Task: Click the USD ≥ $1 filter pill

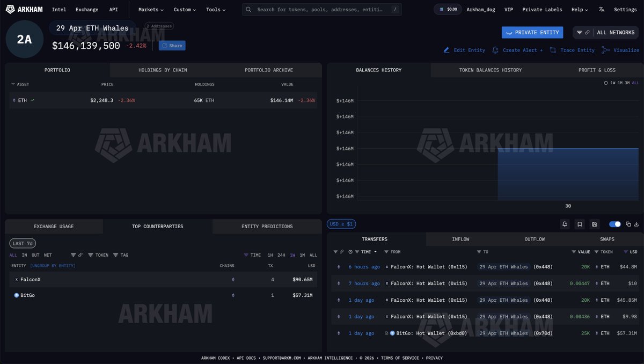Action: pos(341,224)
